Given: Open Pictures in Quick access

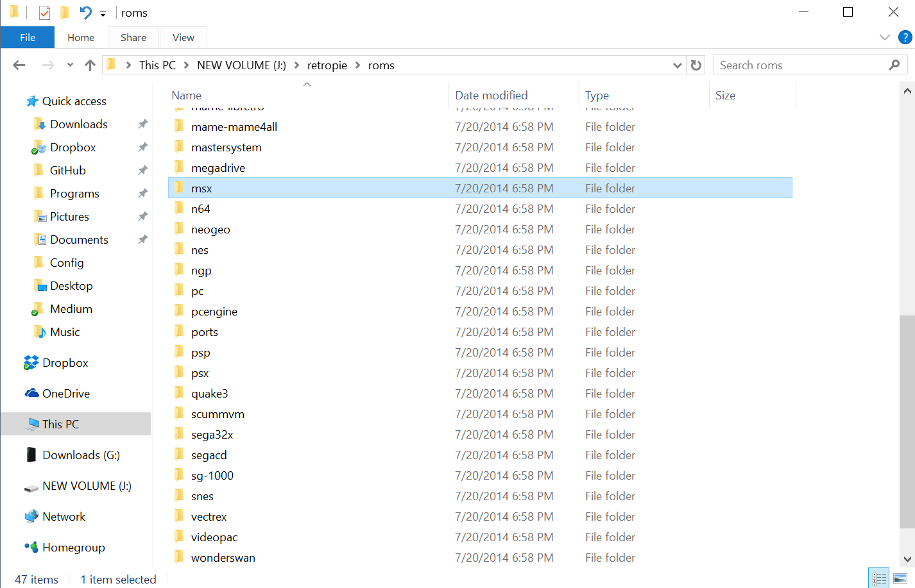Looking at the screenshot, I should pyautogui.click(x=62, y=217).
